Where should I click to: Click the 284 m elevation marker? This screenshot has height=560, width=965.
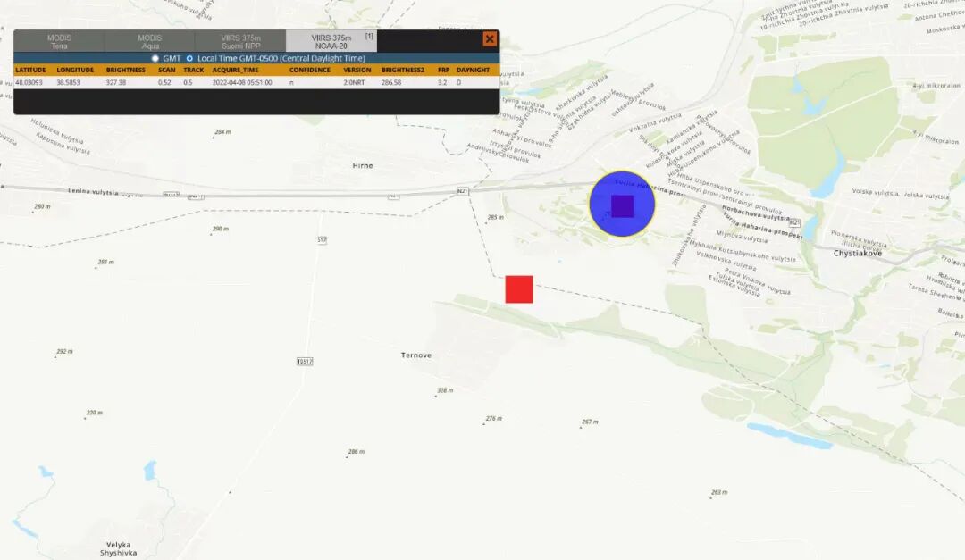point(222,132)
